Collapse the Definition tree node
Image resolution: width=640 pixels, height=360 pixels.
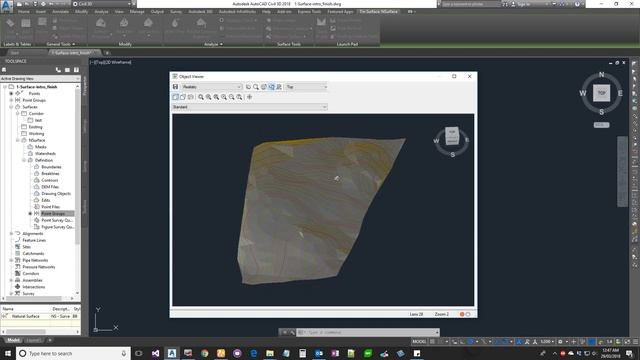(x=24, y=160)
